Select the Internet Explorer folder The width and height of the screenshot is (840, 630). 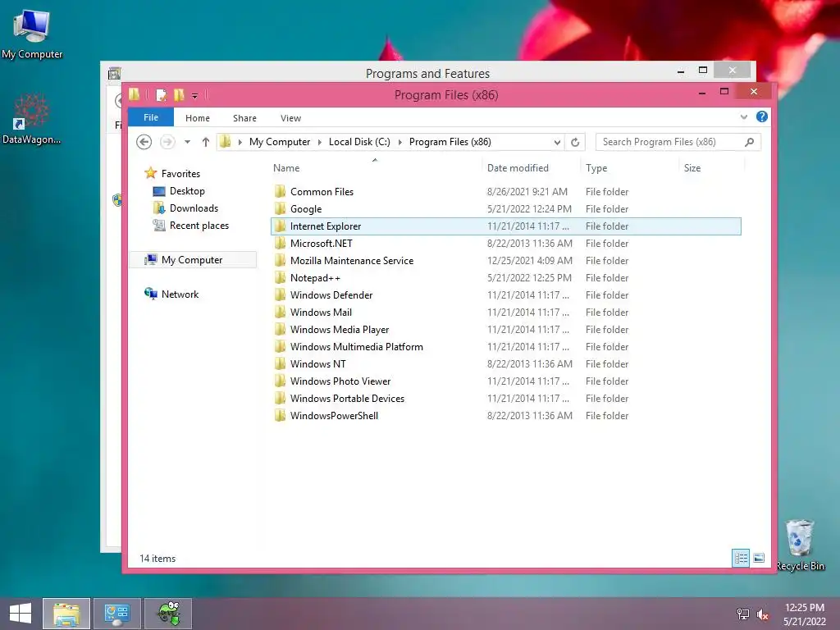pos(506,226)
